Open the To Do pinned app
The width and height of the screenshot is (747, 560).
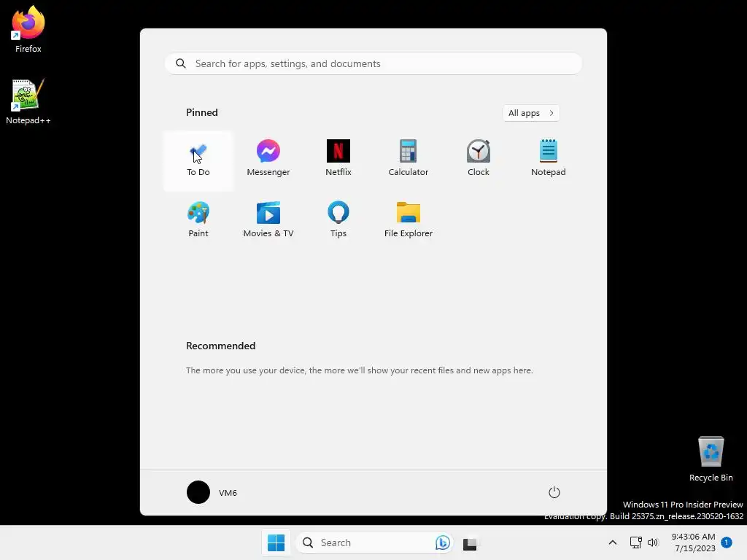tap(198, 160)
